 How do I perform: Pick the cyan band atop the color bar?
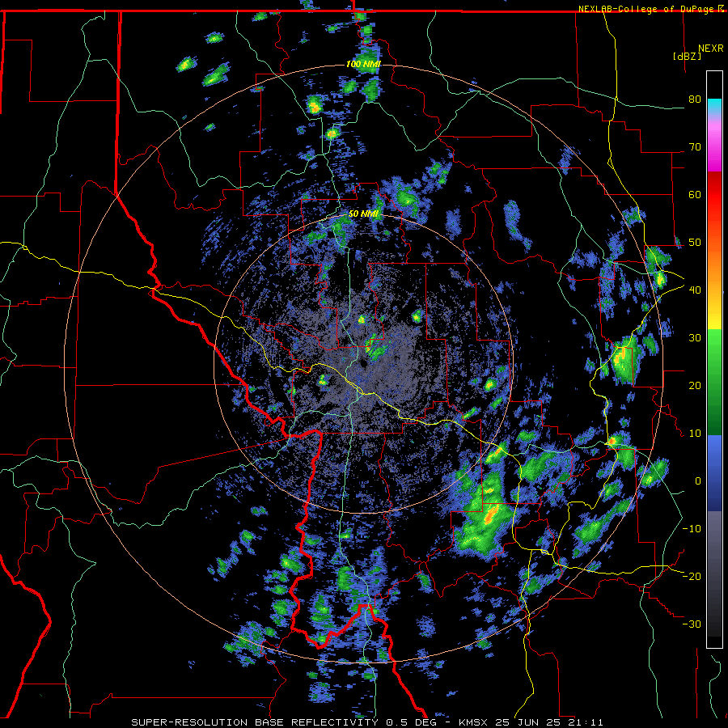click(x=714, y=108)
